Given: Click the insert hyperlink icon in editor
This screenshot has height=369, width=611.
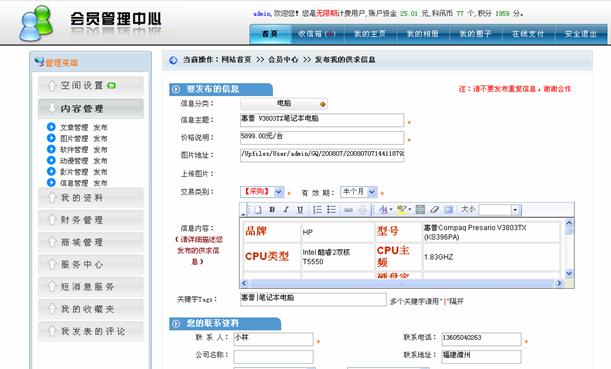Looking at the screenshot, I should (x=348, y=210).
